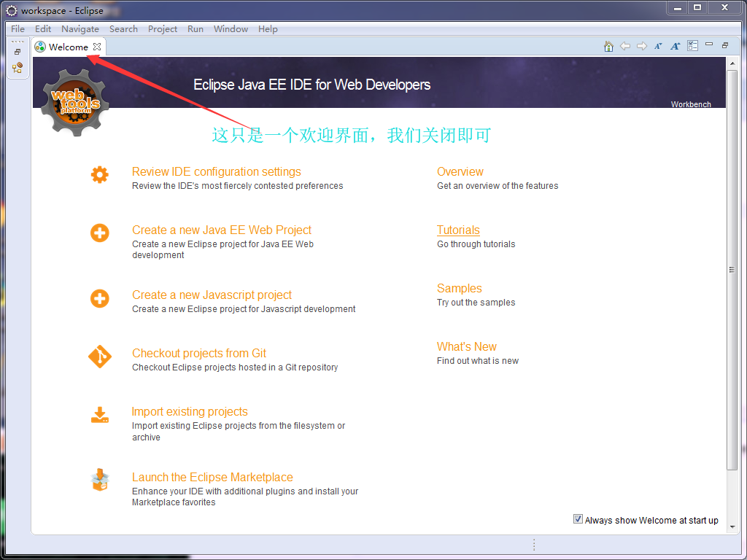Viewport: 747px width, 560px height.
Task: Open the Navigate menu
Action: click(x=80, y=29)
